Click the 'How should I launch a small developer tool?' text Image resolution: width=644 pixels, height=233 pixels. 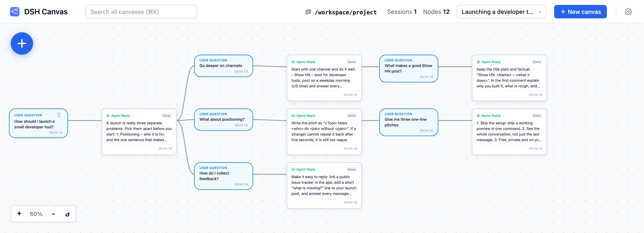point(34,124)
